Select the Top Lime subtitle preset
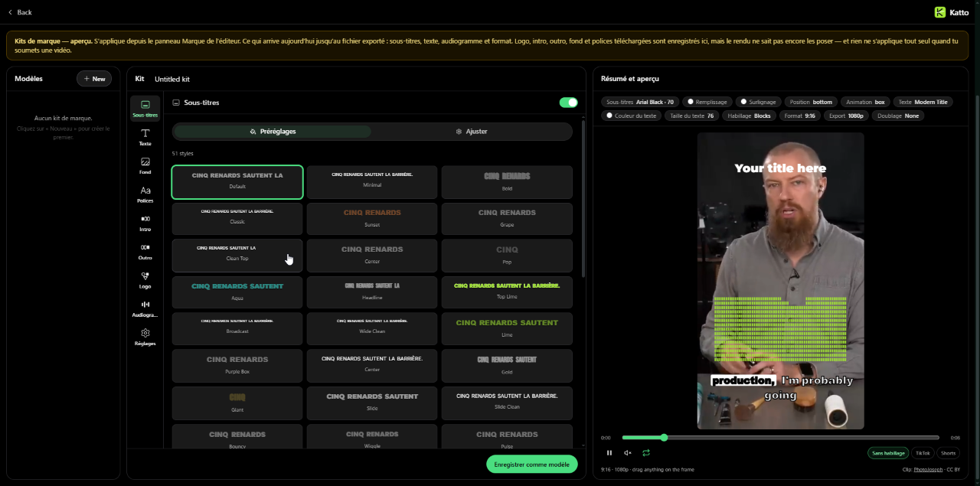 coord(507,292)
